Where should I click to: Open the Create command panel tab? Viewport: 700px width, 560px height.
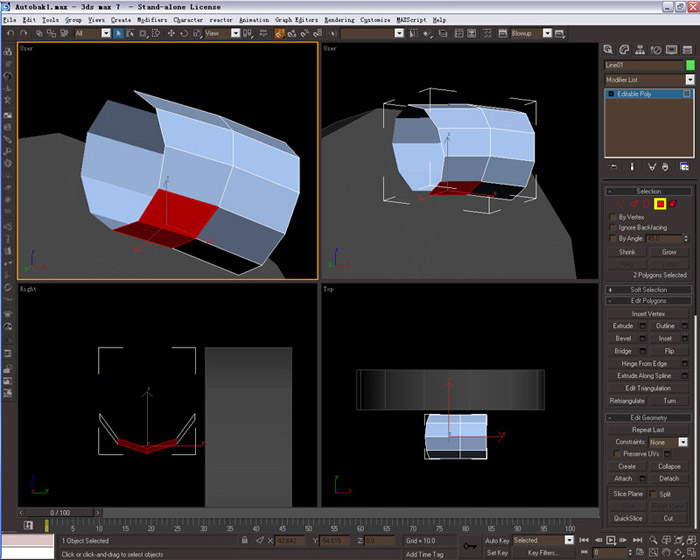point(608,50)
